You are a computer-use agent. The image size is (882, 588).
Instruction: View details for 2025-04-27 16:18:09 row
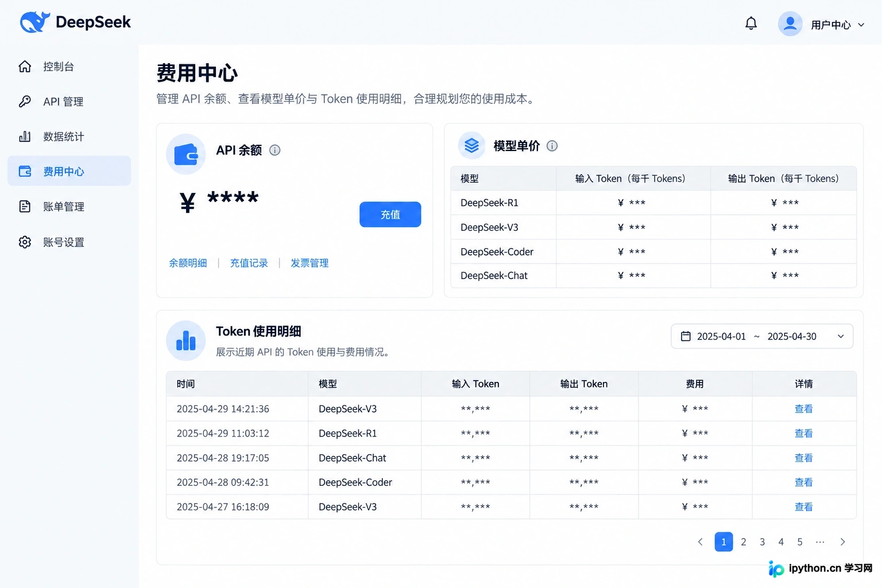click(x=804, y=507)
